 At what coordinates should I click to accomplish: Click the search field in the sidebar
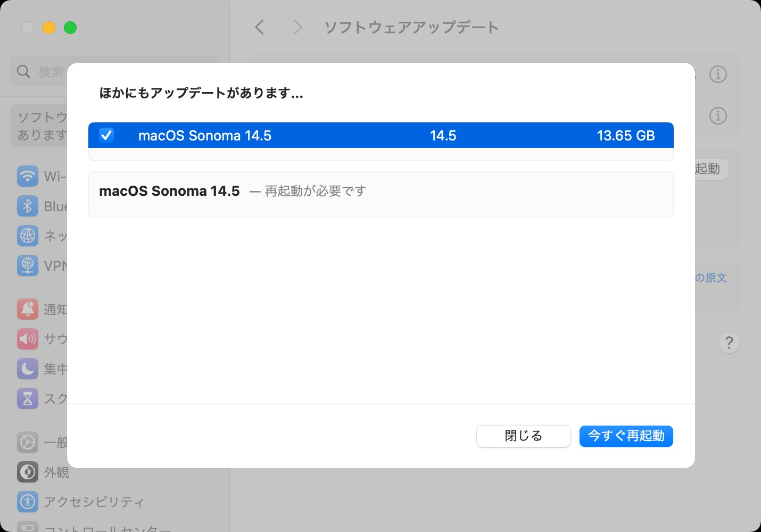[114, 71]
